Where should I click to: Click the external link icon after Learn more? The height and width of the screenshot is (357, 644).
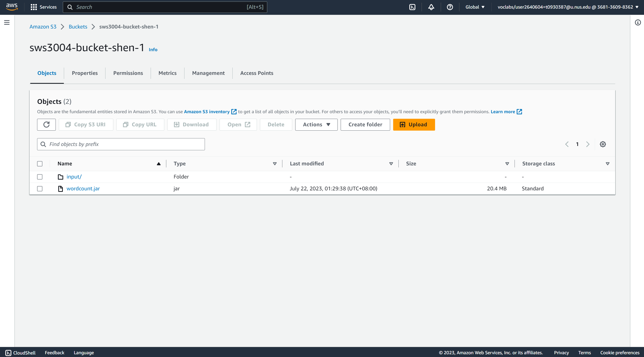519,112
